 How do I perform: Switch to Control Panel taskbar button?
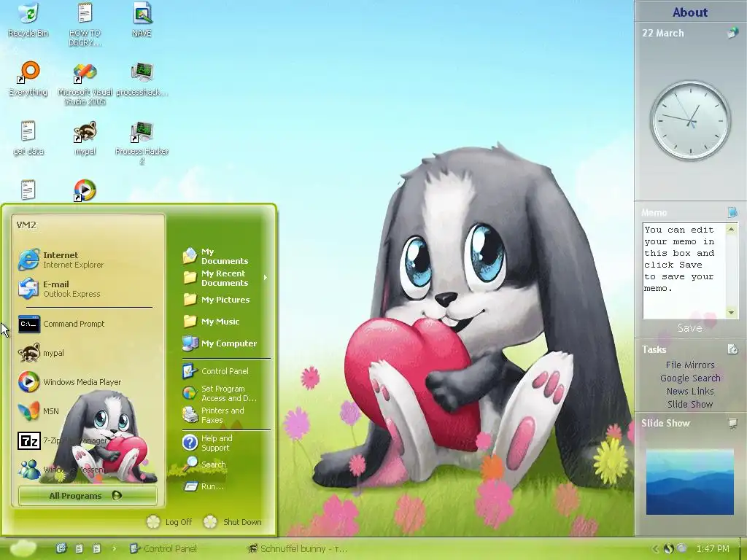[164, 548]
